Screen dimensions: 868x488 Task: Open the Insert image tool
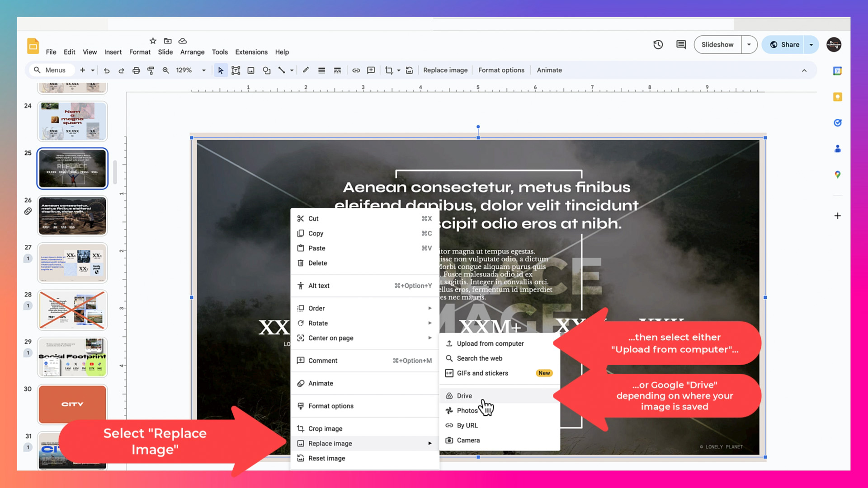(x=251, y=70)
